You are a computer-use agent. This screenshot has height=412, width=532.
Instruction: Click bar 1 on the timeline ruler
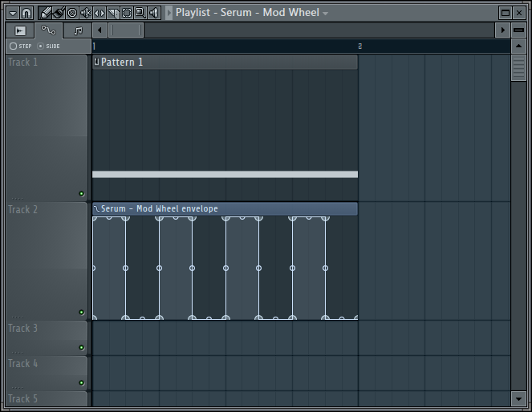95,46
